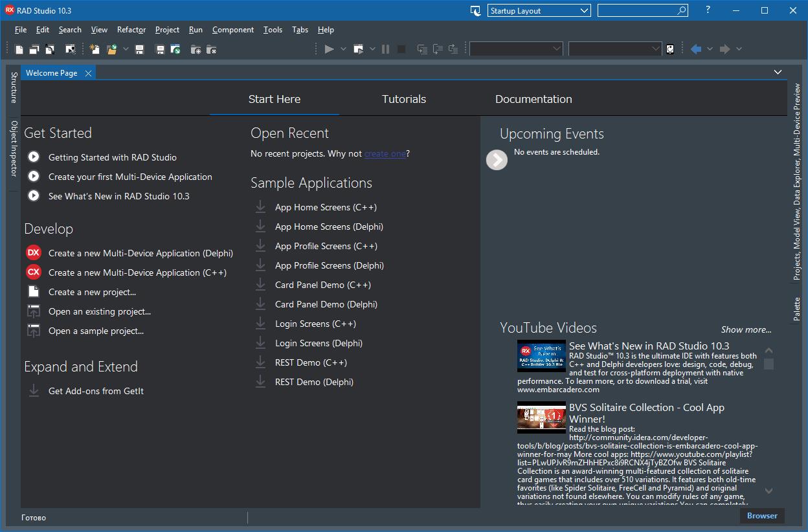This screenshot has width=808, height=532.
Task: Click the Save All toolbar icon
Action: point(160,49)
